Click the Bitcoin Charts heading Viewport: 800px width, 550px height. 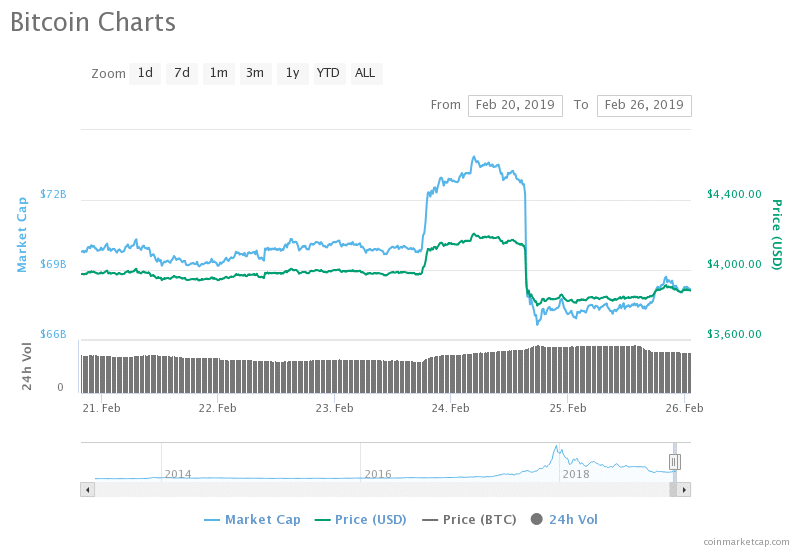point(93,22)
